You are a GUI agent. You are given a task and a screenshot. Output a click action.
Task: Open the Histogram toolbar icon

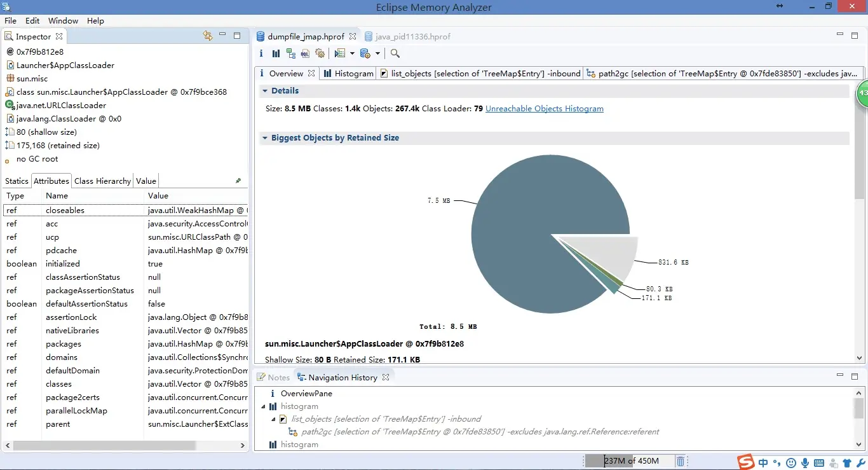(276, 53)
